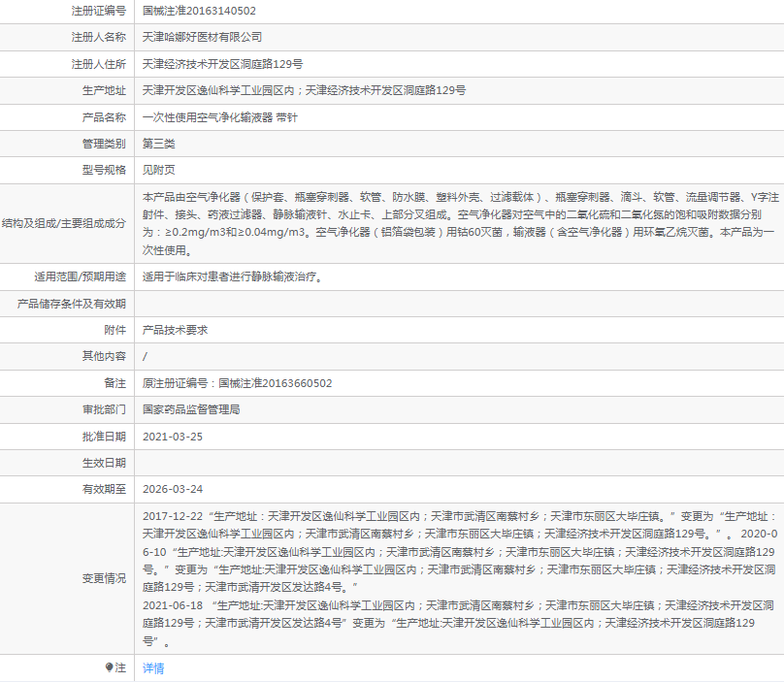Click the 变更情况 change history text
Image resolution: width=784 pixels, height=682 pixels.
460,578
